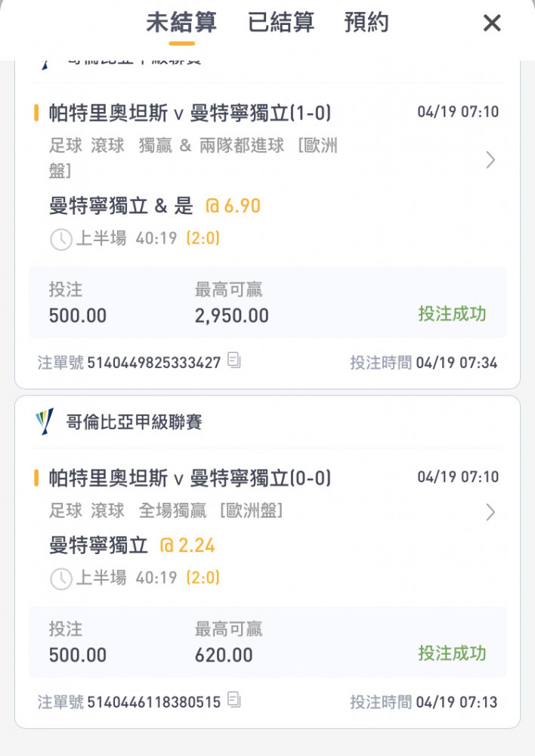Screen dimensions: 535x756
Task: Expand details chevron for the 6.90 odds bet
Action: [490, 160]
